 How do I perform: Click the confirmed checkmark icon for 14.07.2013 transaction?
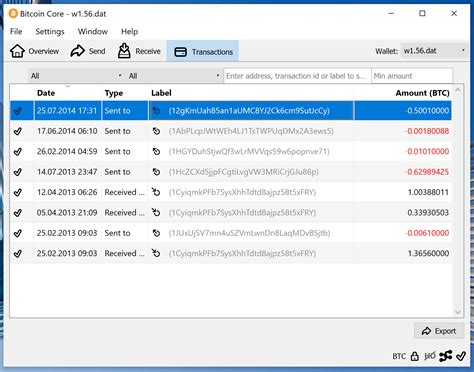click(18, 172)
